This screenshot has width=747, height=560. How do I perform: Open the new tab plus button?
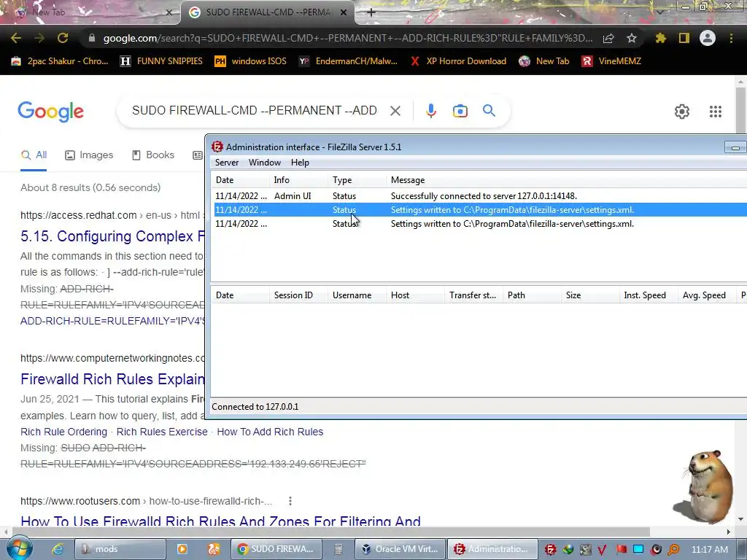[371, 12]
